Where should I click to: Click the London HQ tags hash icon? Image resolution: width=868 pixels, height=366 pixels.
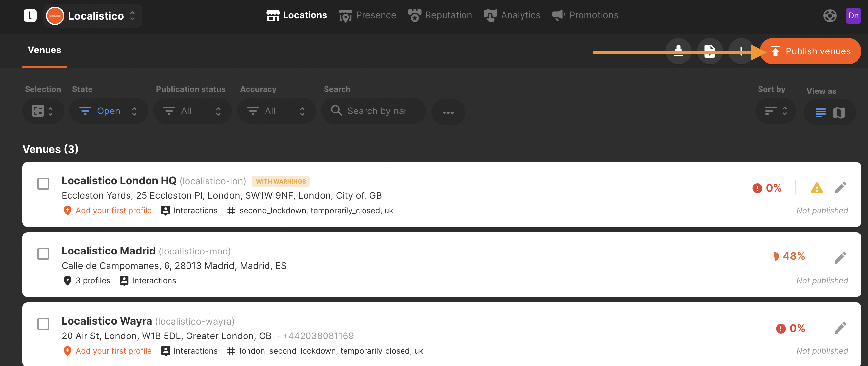point(231,211)
